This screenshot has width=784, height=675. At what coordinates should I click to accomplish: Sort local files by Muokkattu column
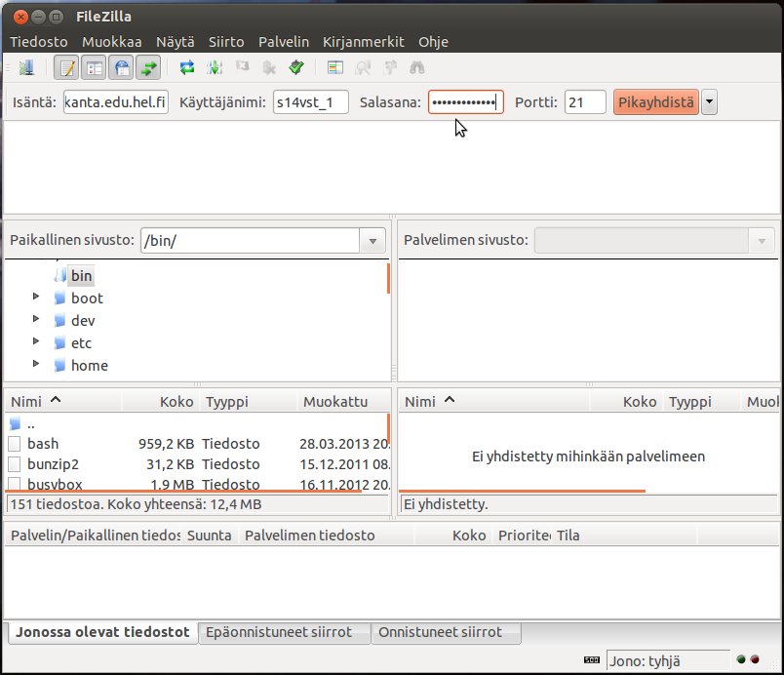pos(343,402)
